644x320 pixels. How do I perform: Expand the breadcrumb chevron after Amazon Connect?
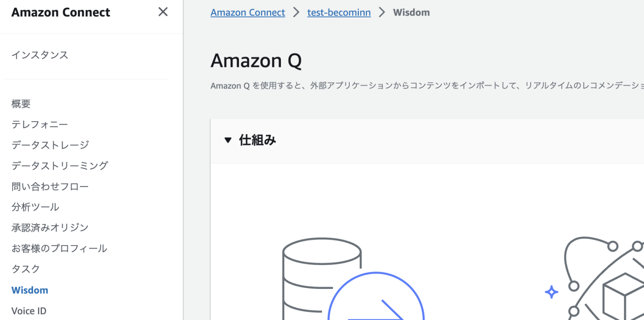296,12
